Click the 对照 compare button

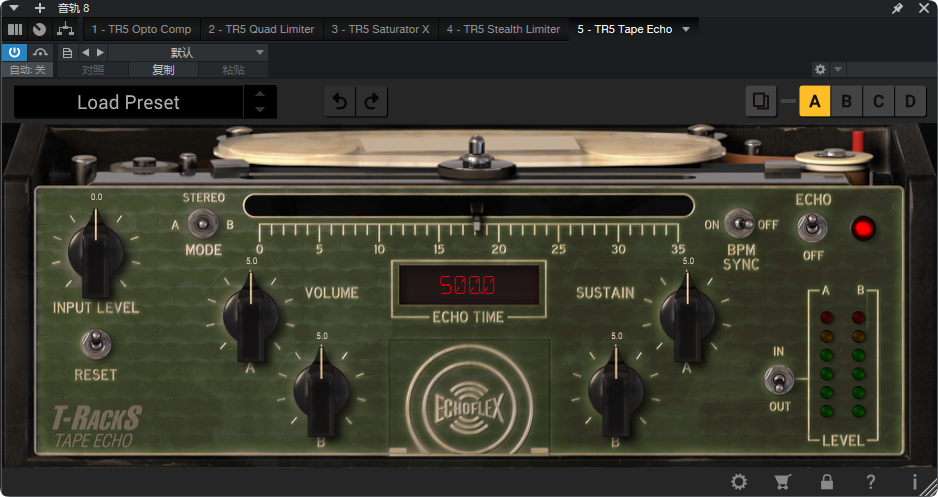[x=93, y=70]
